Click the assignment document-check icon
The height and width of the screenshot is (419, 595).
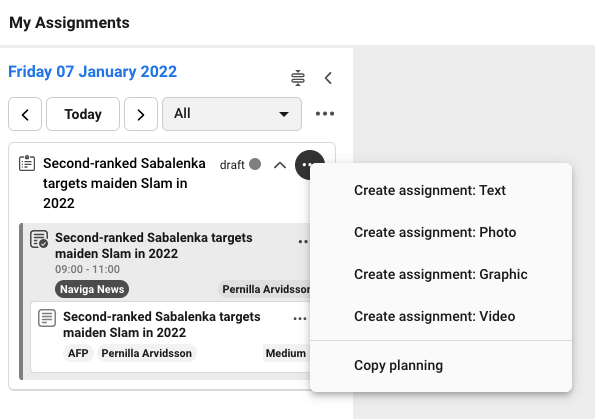coord(39,239)
